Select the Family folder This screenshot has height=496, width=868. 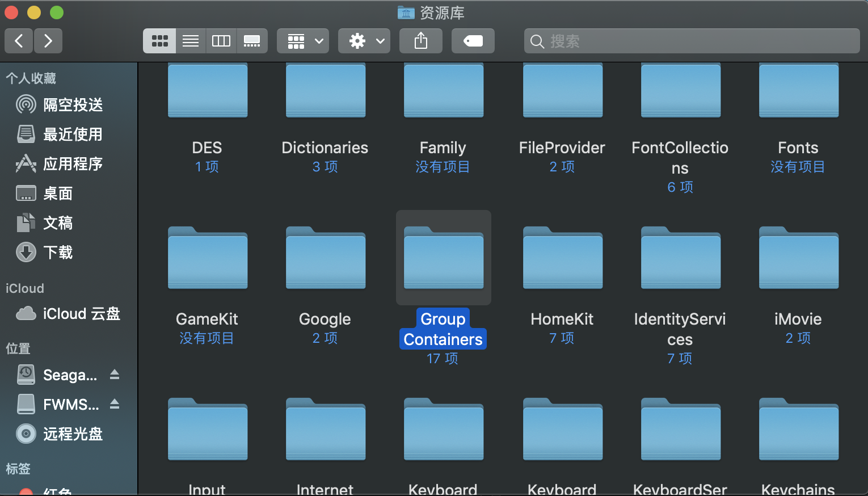tap(444, 90)
